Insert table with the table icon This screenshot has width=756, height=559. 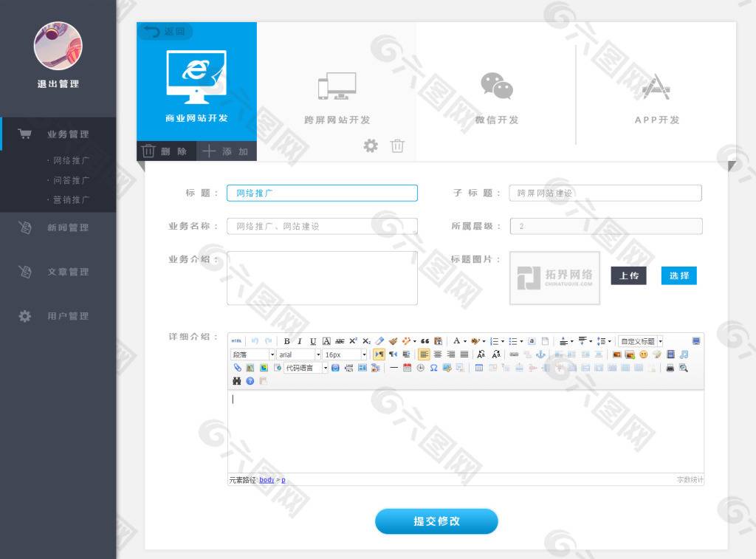[478, 368]
